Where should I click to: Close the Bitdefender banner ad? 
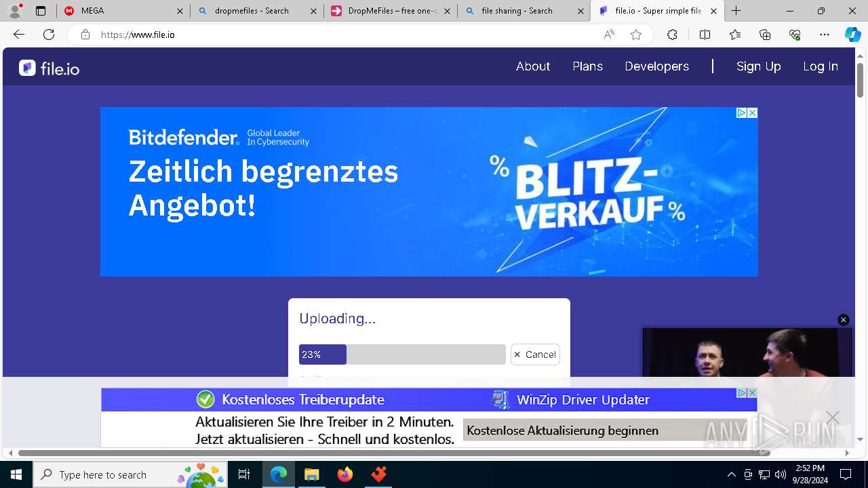click(752, 113)
